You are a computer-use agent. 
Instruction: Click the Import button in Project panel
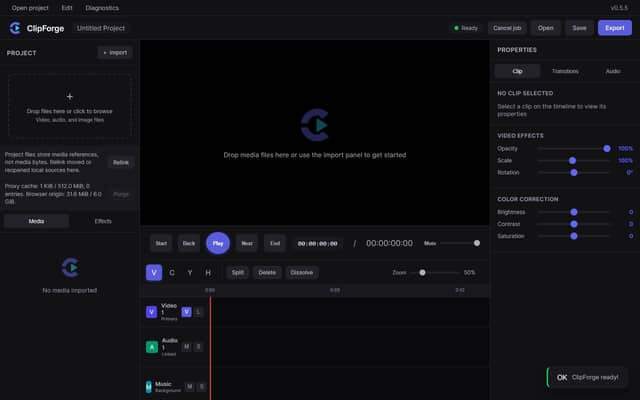(x=115, y=53)
